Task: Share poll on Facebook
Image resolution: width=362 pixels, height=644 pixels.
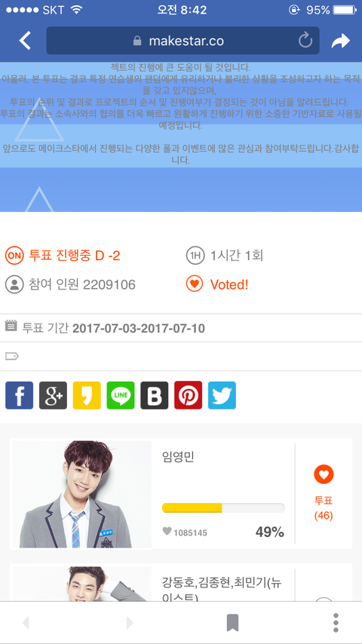Action: 20,395
